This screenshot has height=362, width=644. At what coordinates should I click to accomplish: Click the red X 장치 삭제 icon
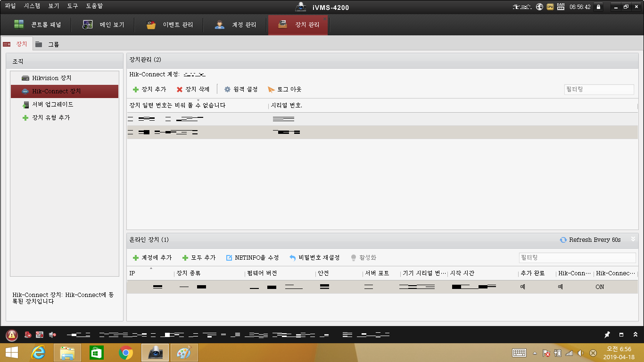(180, 89)
